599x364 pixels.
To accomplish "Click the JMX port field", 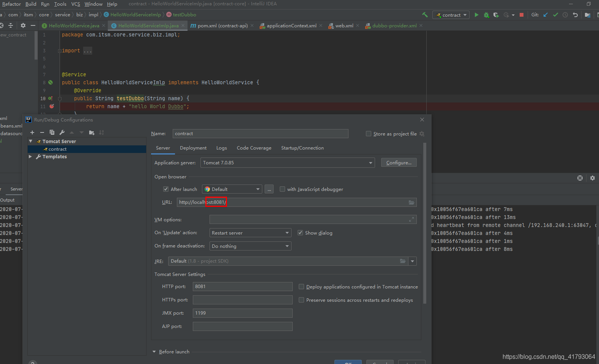I will (x=243, y=313).
